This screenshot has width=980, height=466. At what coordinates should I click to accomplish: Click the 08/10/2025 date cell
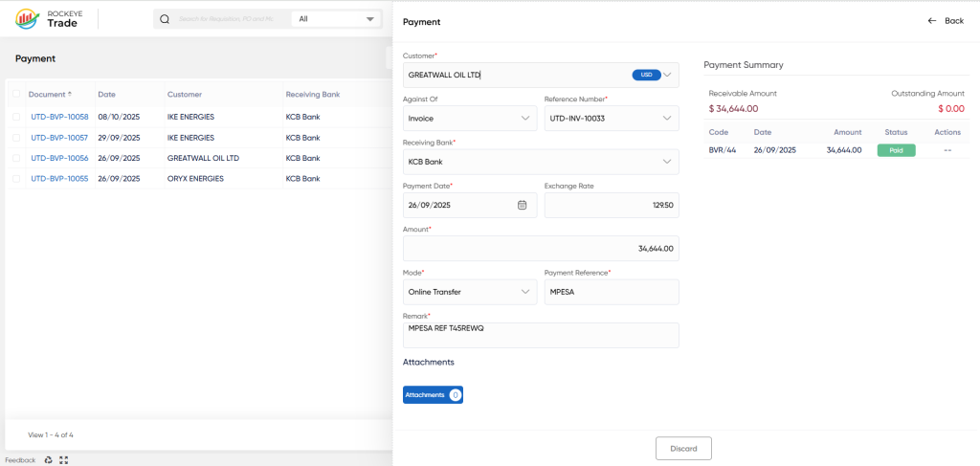click(x=119, y=117)
